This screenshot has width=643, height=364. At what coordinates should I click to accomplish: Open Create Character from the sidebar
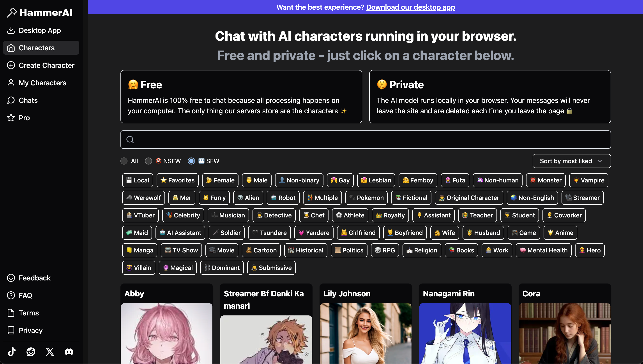41,65
